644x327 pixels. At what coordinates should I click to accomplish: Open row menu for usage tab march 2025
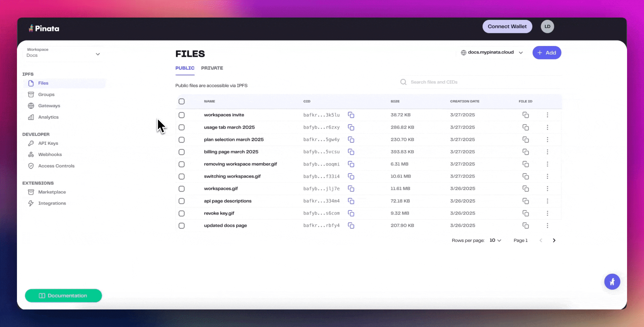coord(547,127)
